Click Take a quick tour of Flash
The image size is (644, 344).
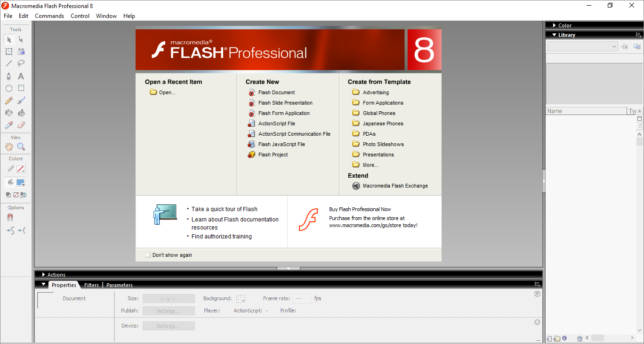(225, 209)
